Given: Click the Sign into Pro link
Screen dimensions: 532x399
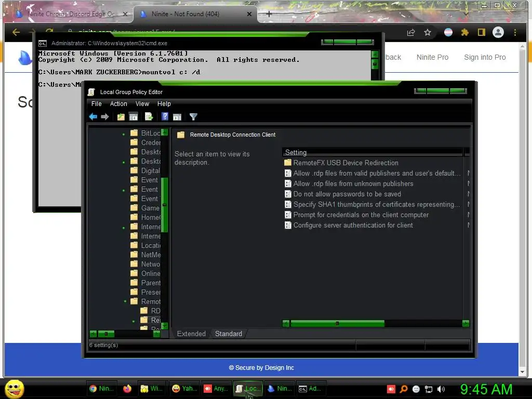Looking at the screenshot, I should click(x=485, y=57).
